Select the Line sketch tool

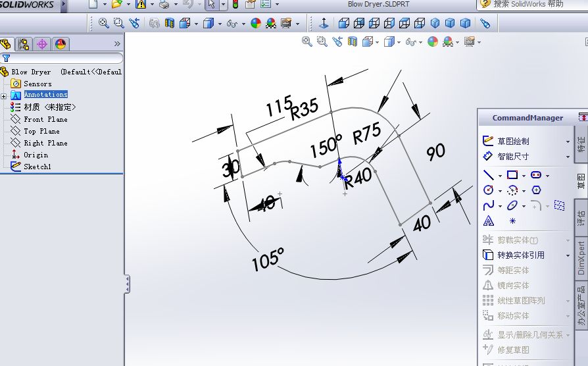click(x=488, y=175)
